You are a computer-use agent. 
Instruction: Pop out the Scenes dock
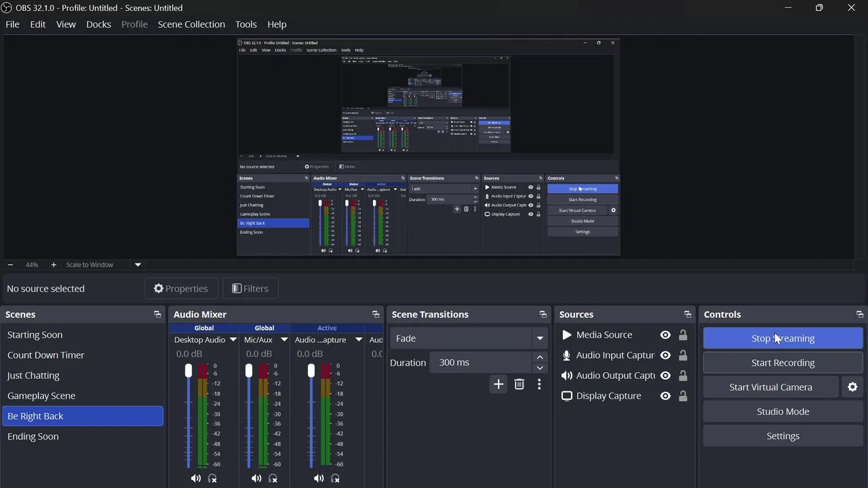[x=157, y=314]
